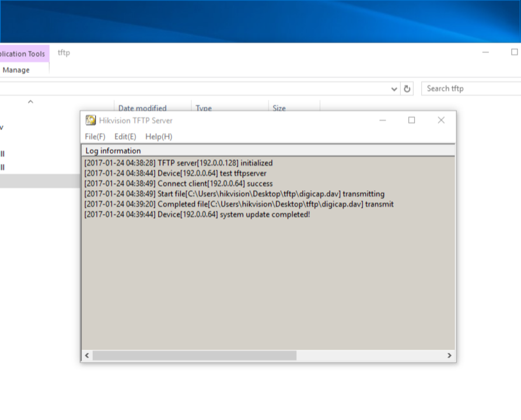Click the log's right scroll arrow

449,355
